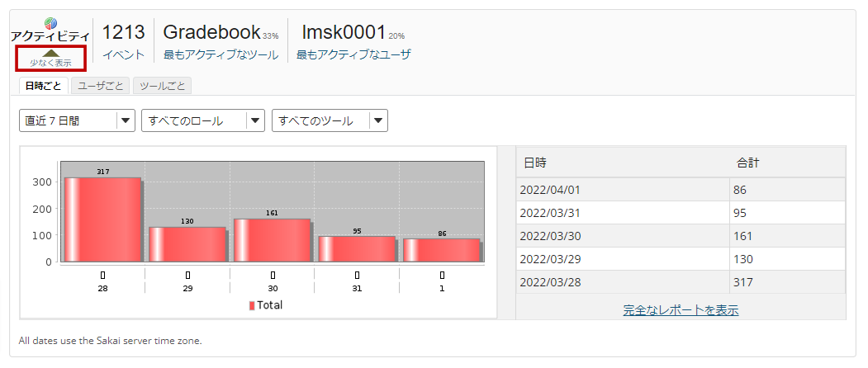Click the 日時 column header
Viewport: 868px width, 368px height.
coord(535,163)
